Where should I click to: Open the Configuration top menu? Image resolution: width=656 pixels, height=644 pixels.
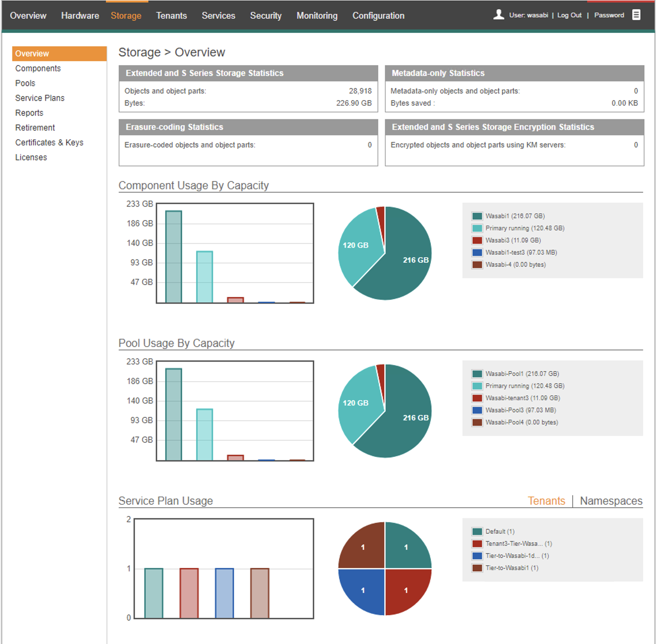378,16
